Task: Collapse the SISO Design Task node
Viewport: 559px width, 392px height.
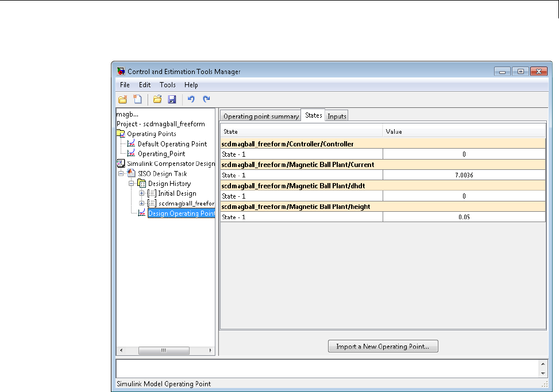Action: [x=121, y=174]
